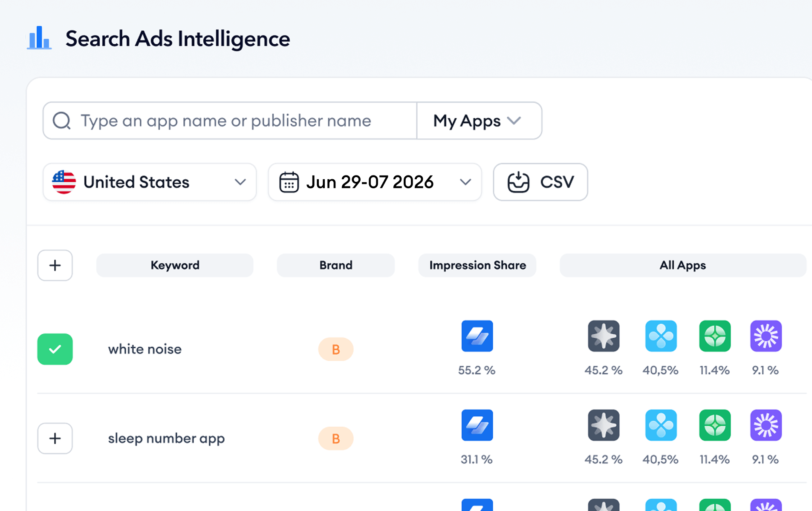Click 9.1 % value in sleep number app row
812x511 pixels.
click(766, 459)
